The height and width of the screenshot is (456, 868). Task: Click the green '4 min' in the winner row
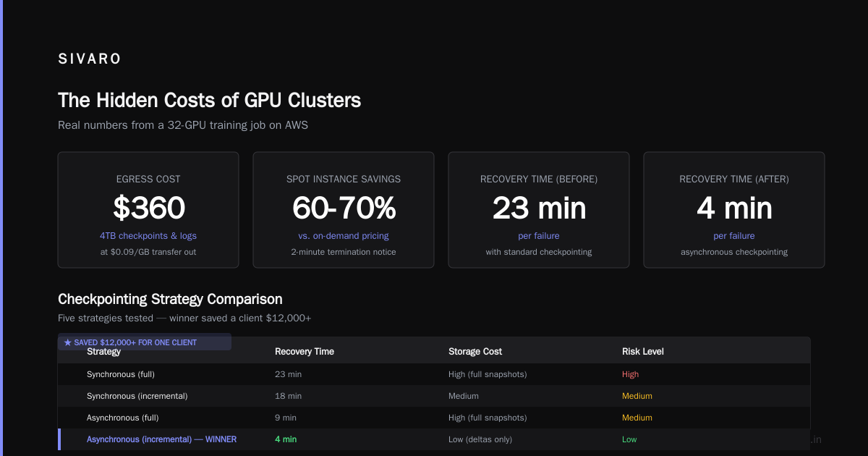(x=286, y=439)
